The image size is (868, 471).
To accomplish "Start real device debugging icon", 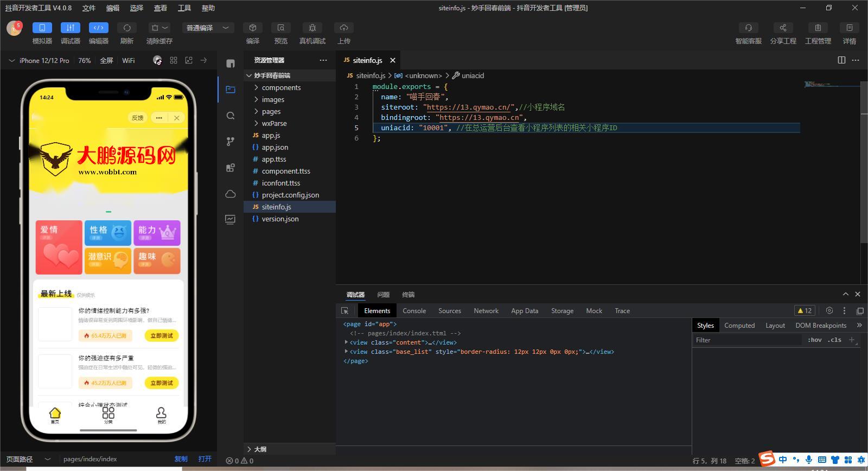I will [x=312, y=28].
